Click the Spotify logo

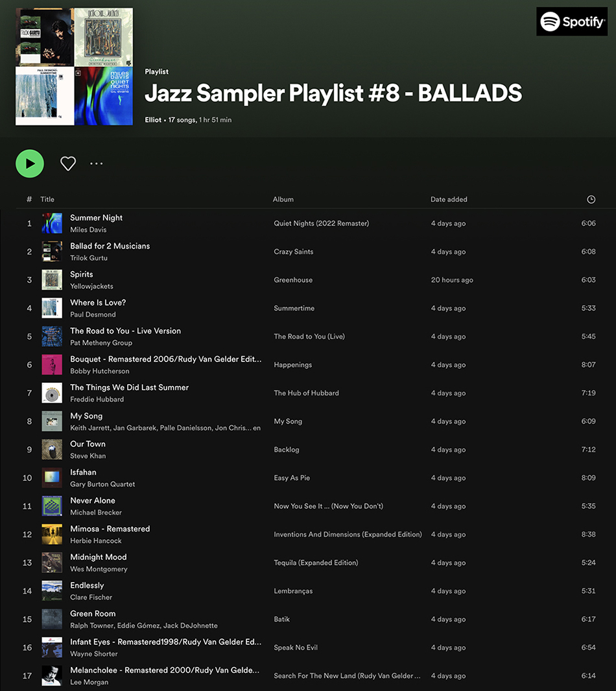tap(572, 21)
